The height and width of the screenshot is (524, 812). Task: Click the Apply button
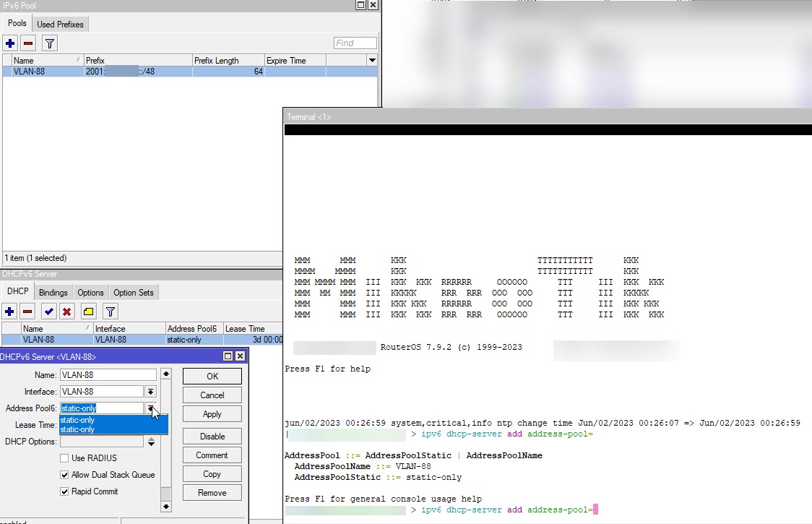point(212,413)
